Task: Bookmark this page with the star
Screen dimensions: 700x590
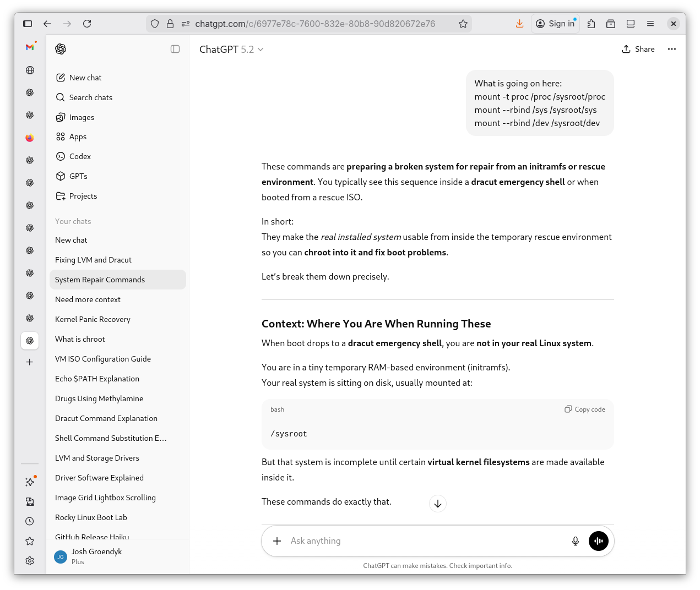Action: click(463, 24)
